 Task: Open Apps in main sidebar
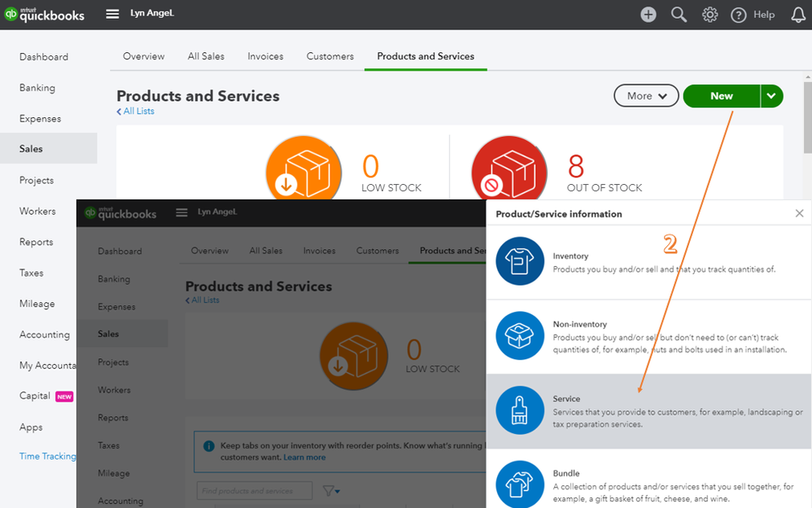tap(31, 427)
